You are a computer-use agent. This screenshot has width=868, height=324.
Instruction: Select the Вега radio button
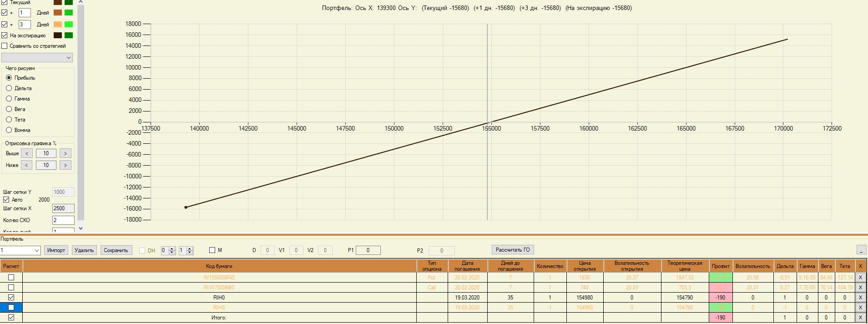click(9, 109)
